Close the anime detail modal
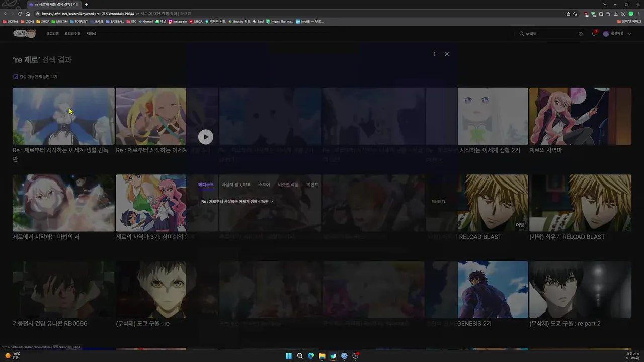Viewport: 644px width, 362px height. [x=446, y=54]
